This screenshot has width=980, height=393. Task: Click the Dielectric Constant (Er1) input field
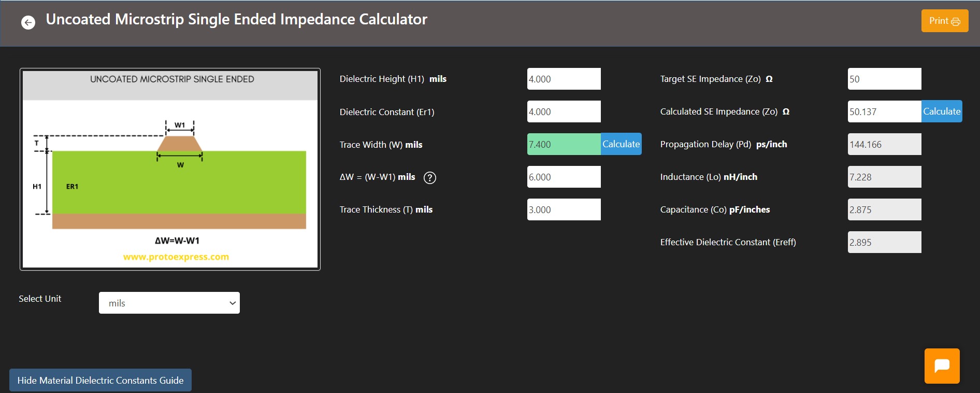click(564, 111)
